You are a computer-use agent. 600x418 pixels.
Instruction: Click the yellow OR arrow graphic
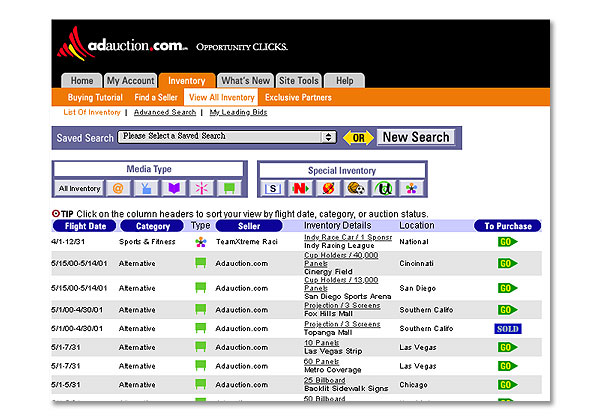(x=358, y=138)
